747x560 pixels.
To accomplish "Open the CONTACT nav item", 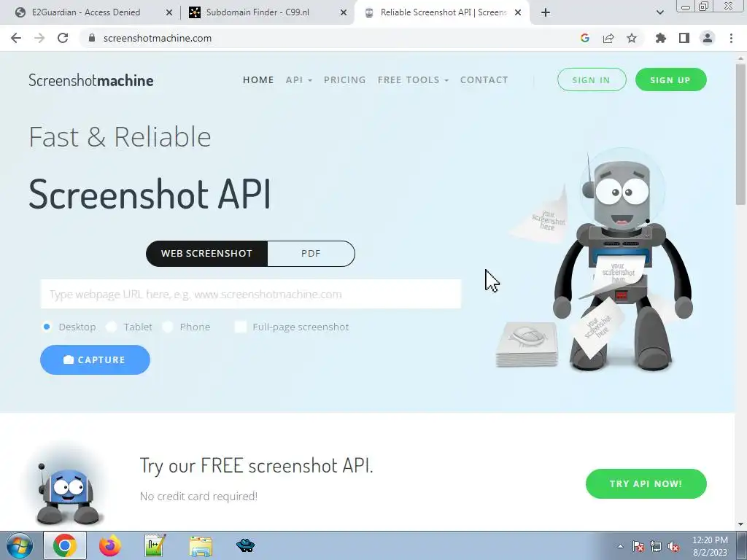I will 484,80.
